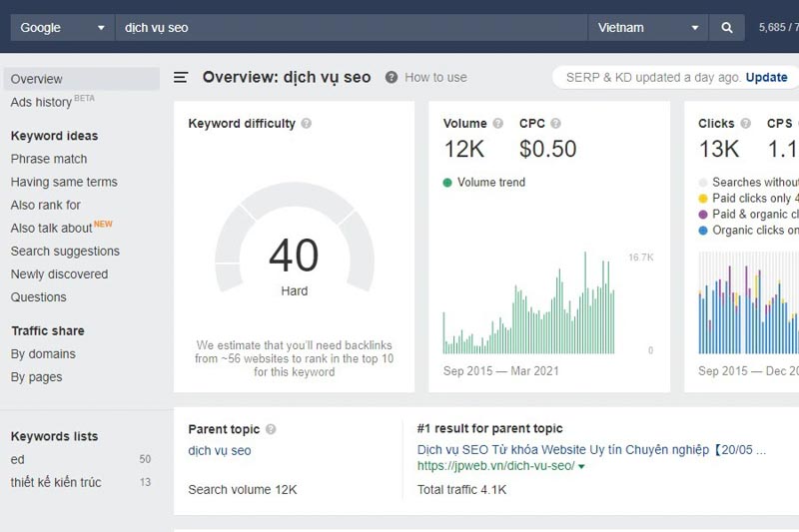Click the Clicks info question icon

[x=745, y=124]
